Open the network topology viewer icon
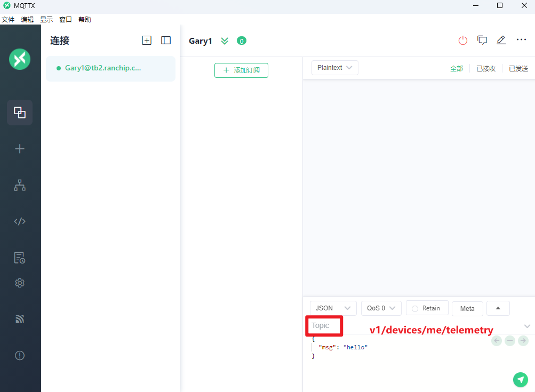This screenshot has height=392, width=535. tap(20, 185)
